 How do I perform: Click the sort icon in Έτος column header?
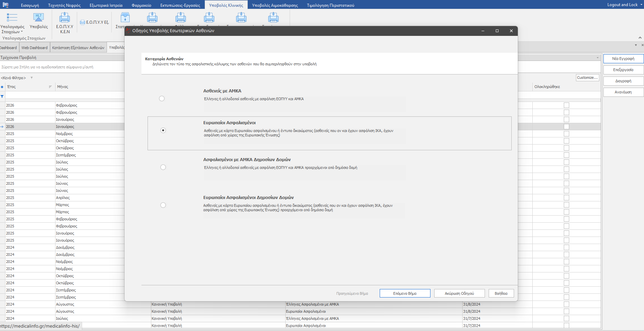[50, 87]
